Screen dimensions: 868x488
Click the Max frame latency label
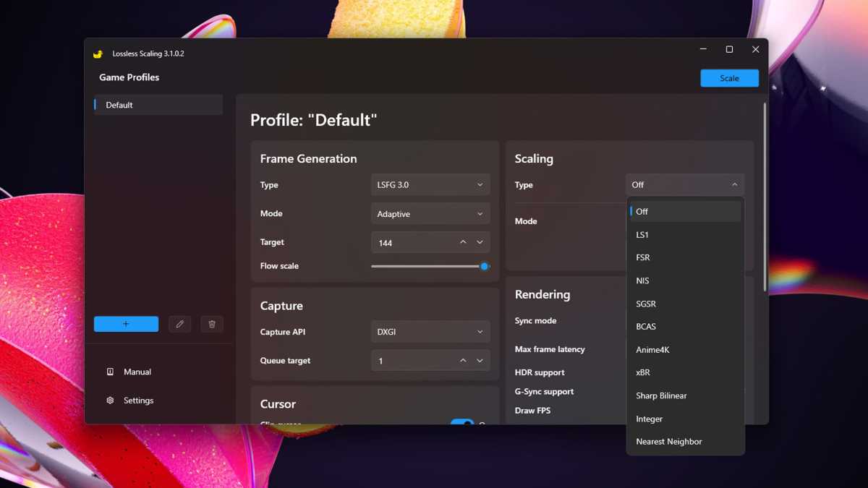pyautogui.click(x=550, y=349)
